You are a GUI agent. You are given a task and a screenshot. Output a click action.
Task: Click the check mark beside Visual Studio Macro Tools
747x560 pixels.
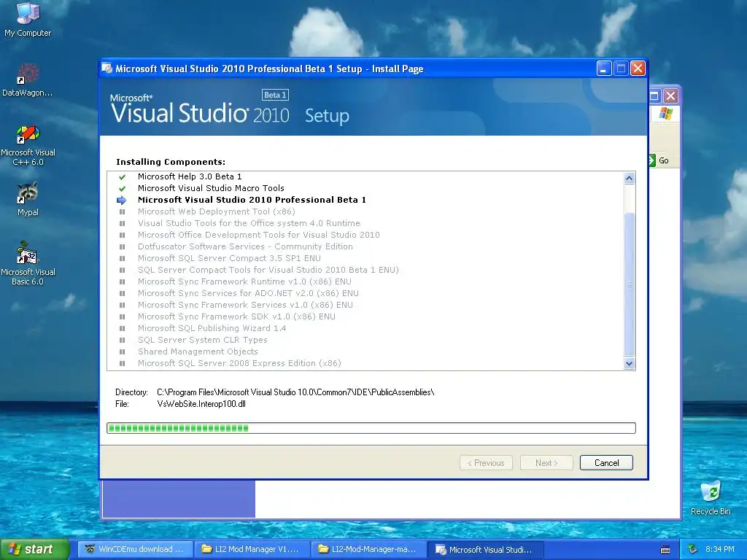tap(123, 189)
